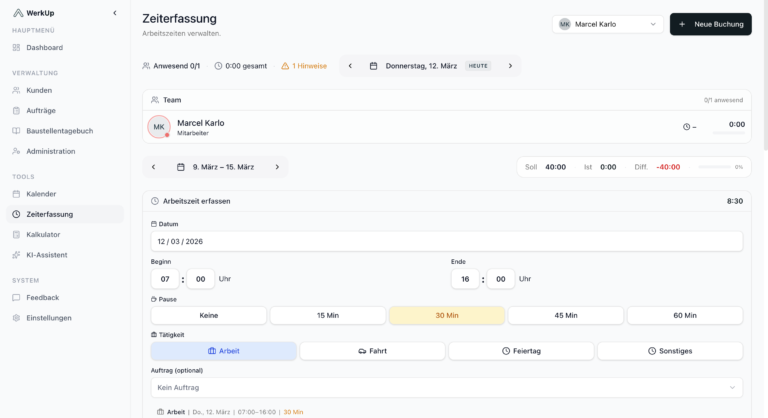The height and width of the screenshot is (418, 768).
Task: Navigate to Baustellentagebuch
Action: pos(59,131)
